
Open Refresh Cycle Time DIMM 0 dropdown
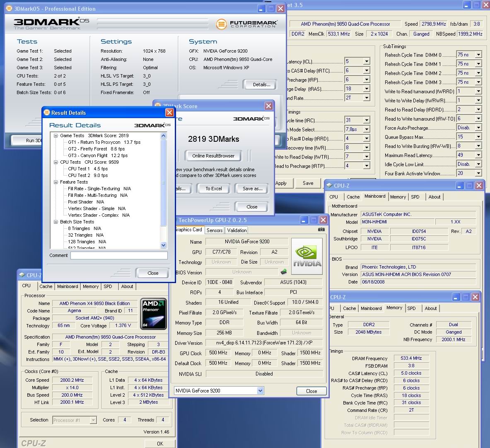click(478, 55)
